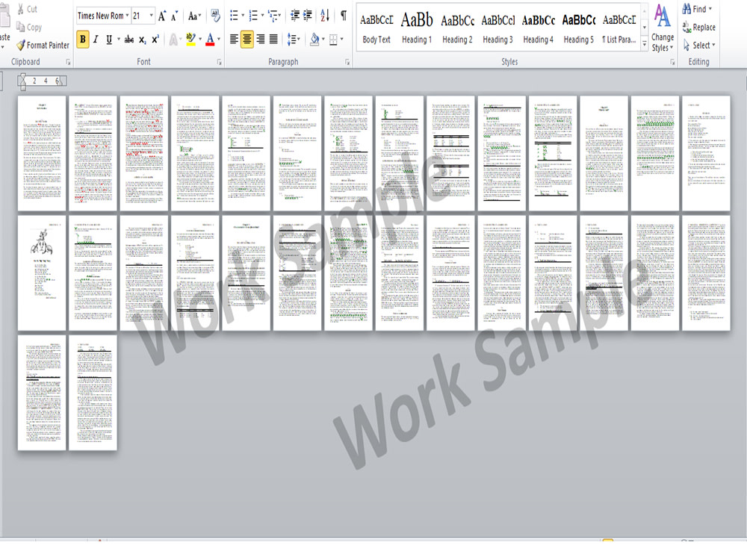The width and height of the screenshot is (747, 560).
Task: Grow the font size
Action: [162, 16]
